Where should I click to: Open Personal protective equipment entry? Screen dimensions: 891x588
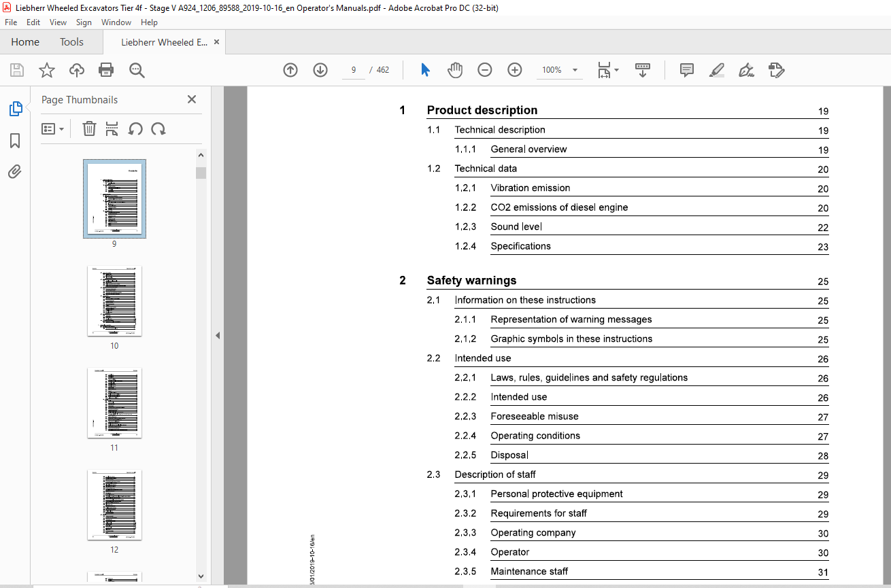[x=557, y=494]
